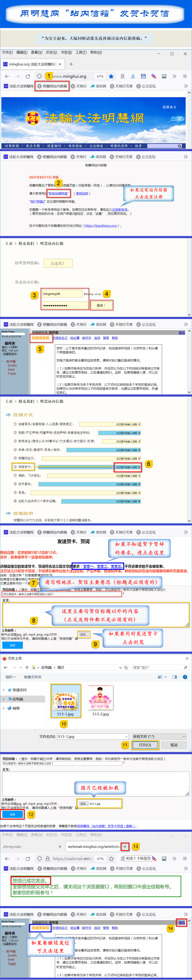Open the 新版投稿界面 link
The width and height of the screenshot is (192, 980).
[x=58, y=194]
